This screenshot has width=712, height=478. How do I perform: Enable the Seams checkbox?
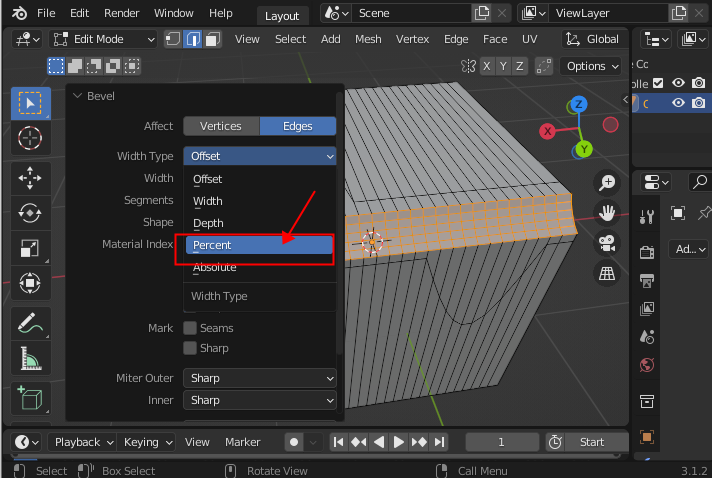coord(190,328)
